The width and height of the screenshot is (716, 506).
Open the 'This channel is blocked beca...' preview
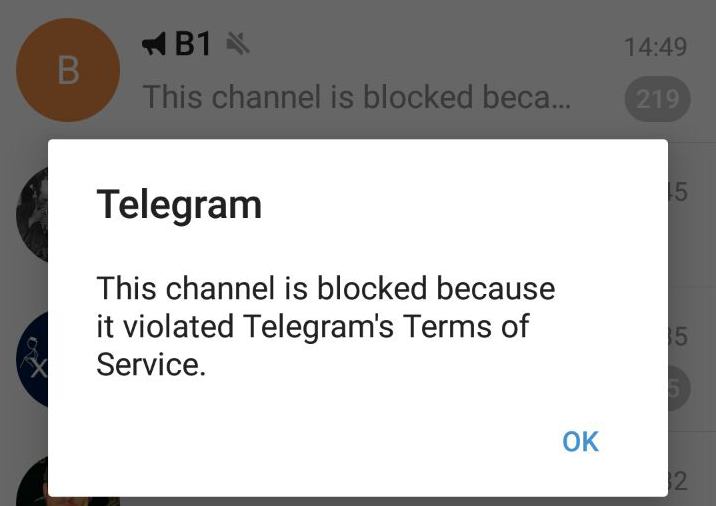[x=357, y=97]
